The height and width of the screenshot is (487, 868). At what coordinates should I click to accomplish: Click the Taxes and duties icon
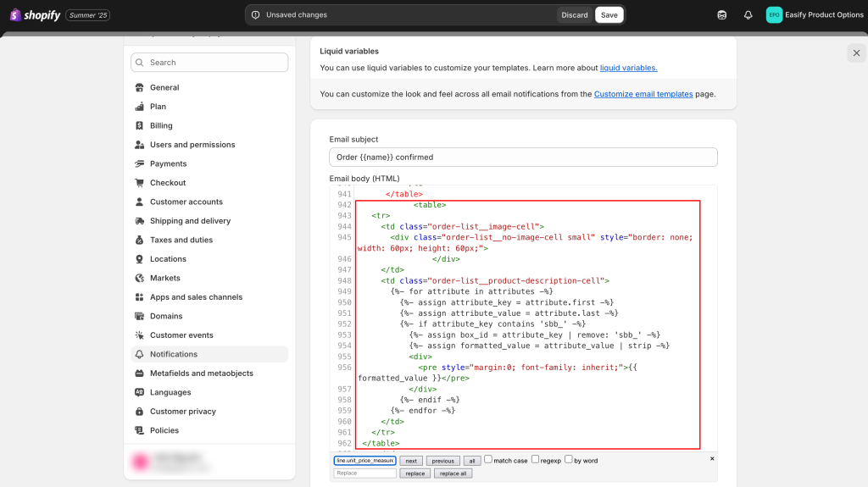pos(140,241)
